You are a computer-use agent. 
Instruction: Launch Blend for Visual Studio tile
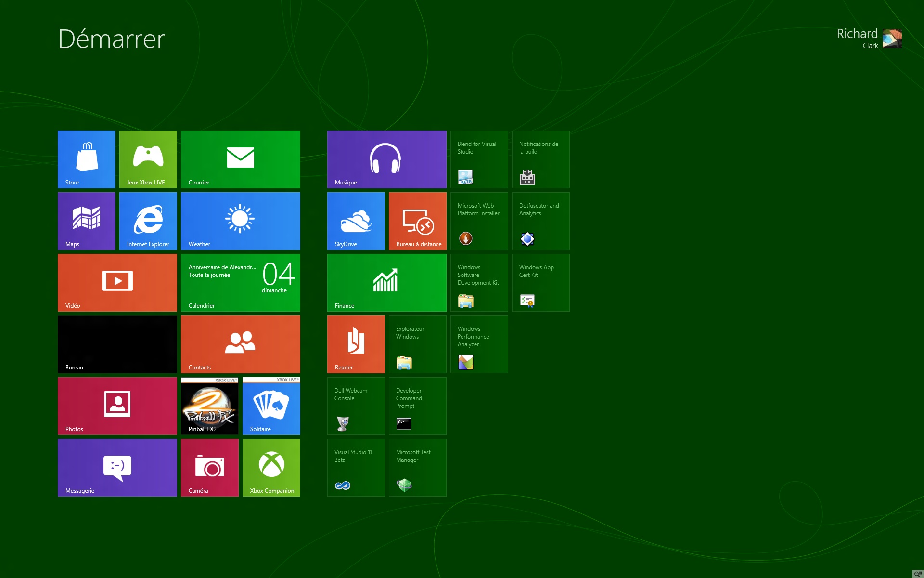pyautogui.click(x=479, y=159)
